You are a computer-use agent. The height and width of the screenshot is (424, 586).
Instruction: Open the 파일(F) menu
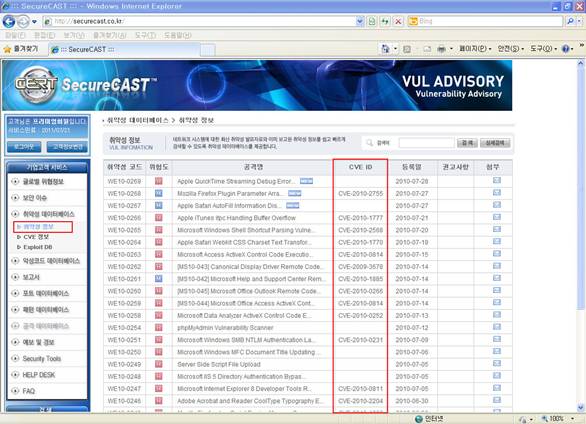point(15,35)
